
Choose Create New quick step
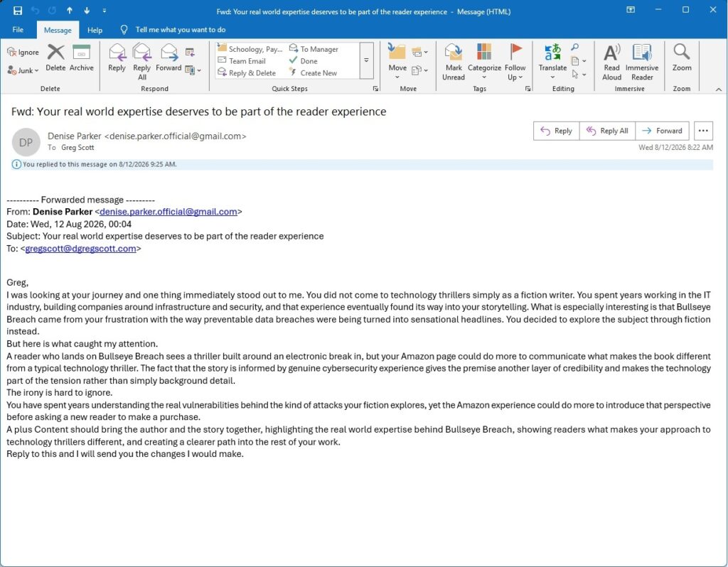(313, 73)
